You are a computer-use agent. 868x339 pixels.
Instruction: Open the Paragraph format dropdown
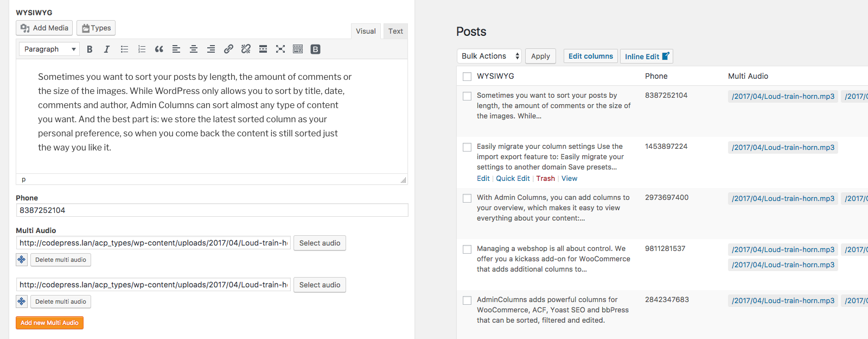tap(49, 49)
